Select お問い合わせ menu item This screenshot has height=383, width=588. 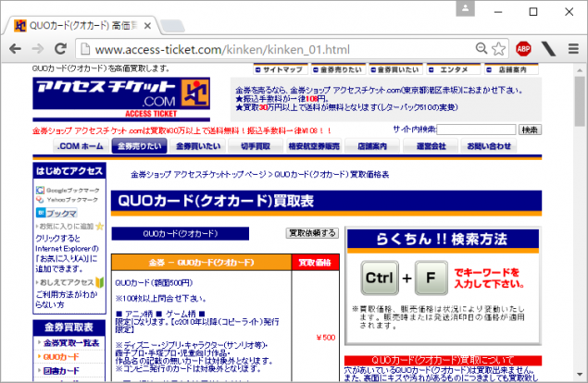(x=489, y=146)
